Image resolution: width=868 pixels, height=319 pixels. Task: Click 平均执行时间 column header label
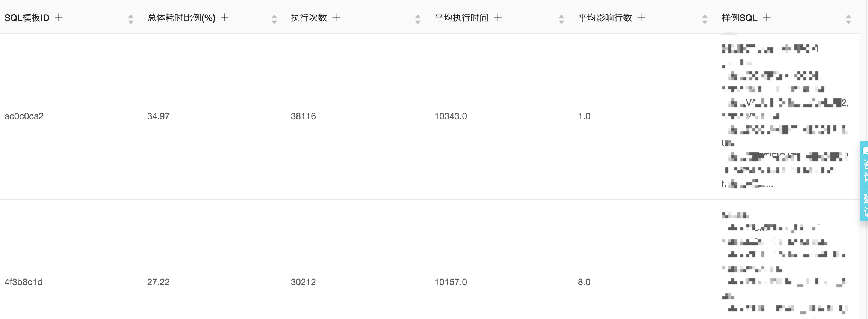461,18
